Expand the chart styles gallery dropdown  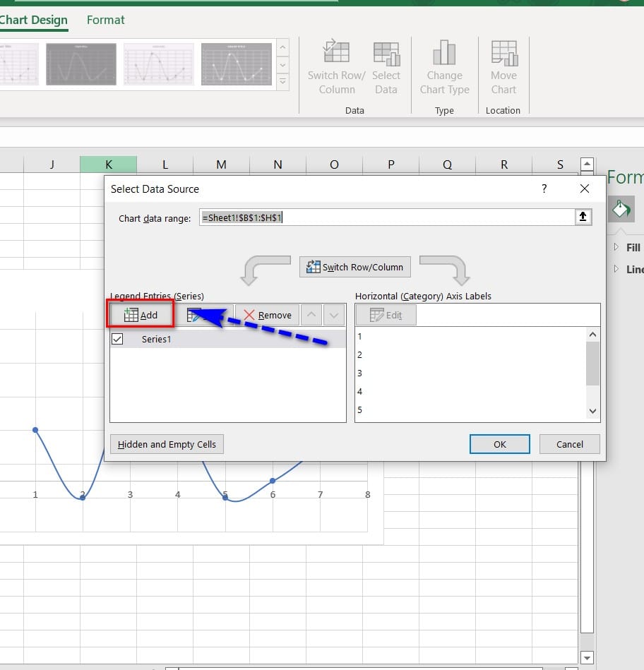(282, 82)
